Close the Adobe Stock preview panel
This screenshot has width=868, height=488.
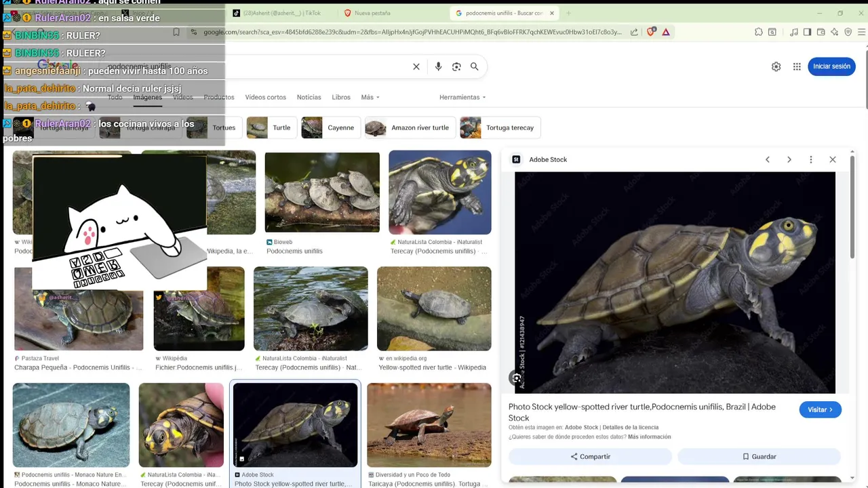[x=833, y=159]
